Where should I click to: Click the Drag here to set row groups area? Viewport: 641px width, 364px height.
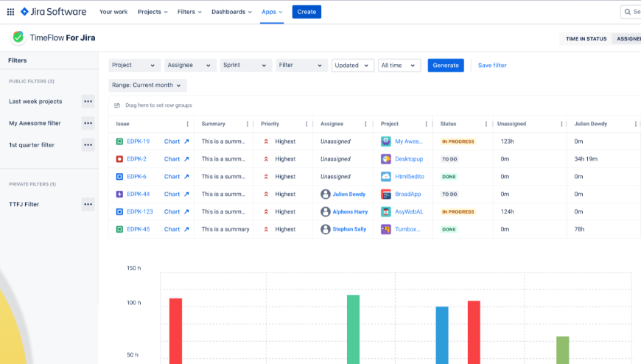pyautogui.click(x=158, y=105)
